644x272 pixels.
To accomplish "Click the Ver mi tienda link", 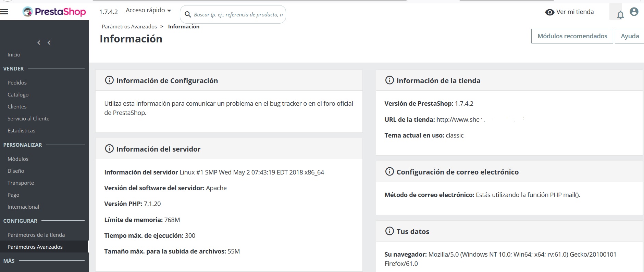I will coord(575,12).
